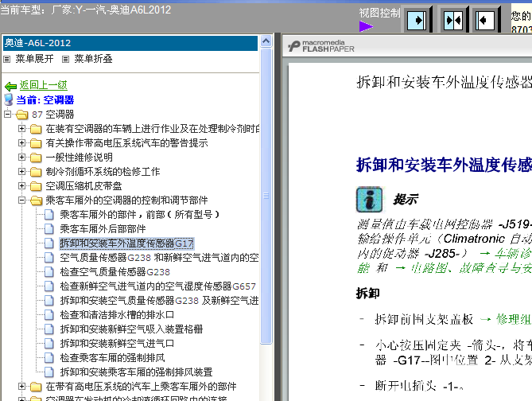The image size is (532, 401).
Task: Click the tree panel scroll-up arrow
Action: tap(266, 41)
